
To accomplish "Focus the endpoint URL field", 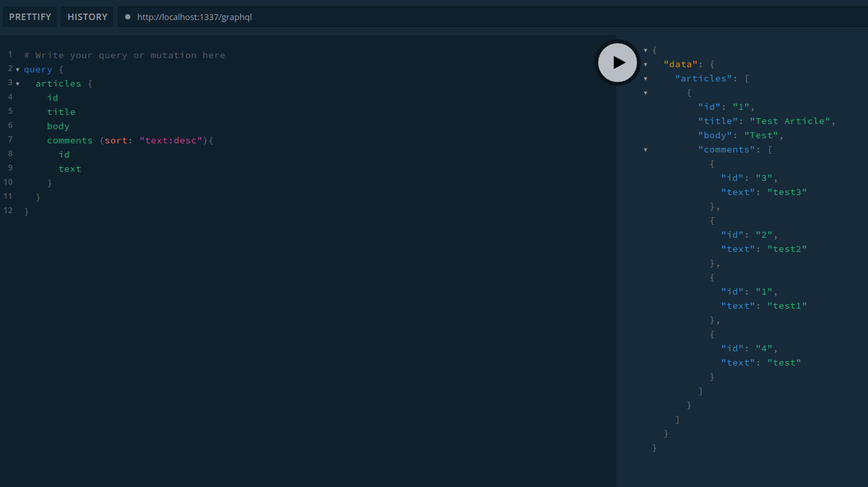I will [x=492, y=17].
